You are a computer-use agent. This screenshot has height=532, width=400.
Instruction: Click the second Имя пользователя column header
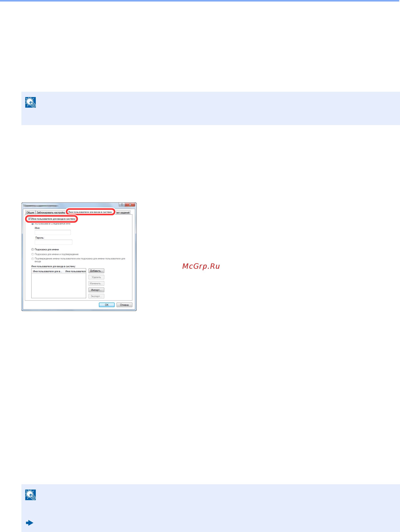75,271
